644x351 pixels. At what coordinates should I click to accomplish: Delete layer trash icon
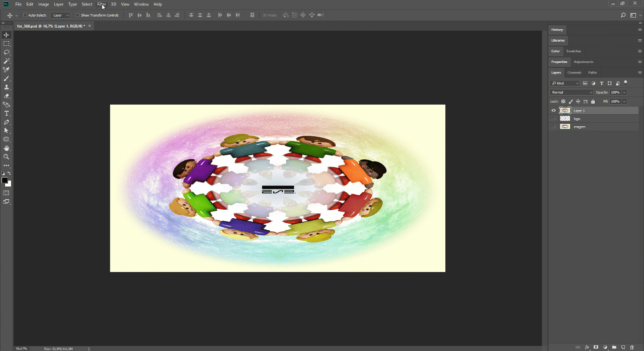[x=632, y=347]
